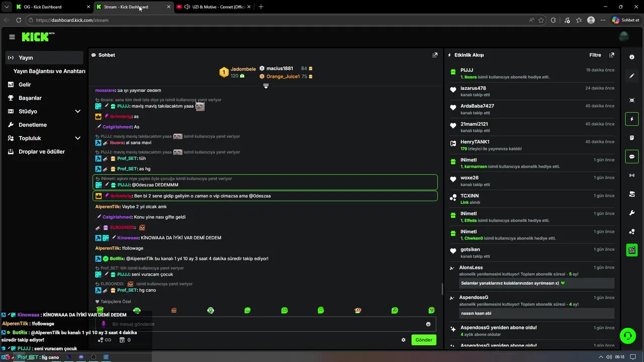
Task: Click the taskbar clock showing 06:18
Action: (619, 357)
